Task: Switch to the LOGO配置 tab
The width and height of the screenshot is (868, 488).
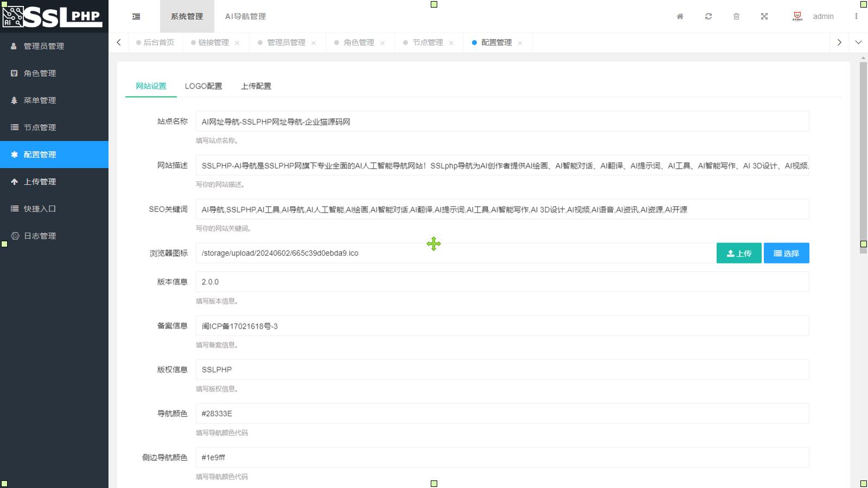Action: click(203, 86)
